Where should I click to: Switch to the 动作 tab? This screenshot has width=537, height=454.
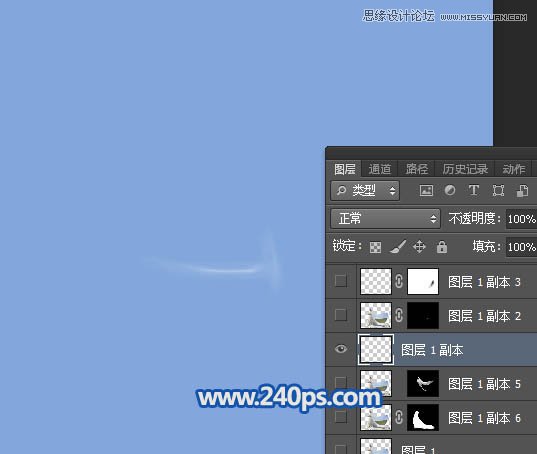click(x=513, y=169)
